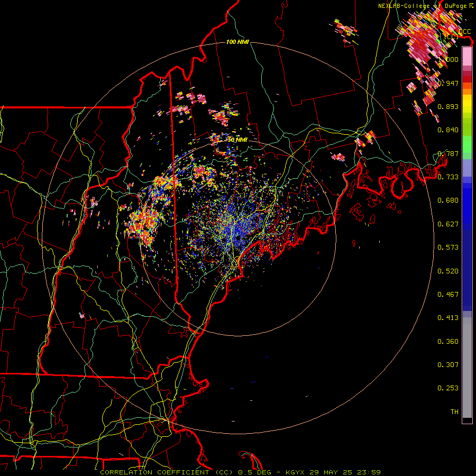Viewport: 476px width, 476px height.
Task: Click the 0.307 scale value
Action: point(448,365)
